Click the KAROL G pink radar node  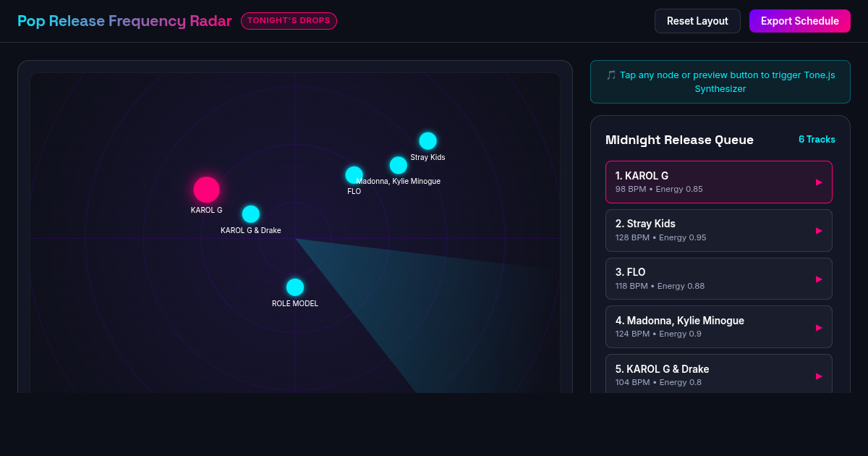tap(206, 190)
